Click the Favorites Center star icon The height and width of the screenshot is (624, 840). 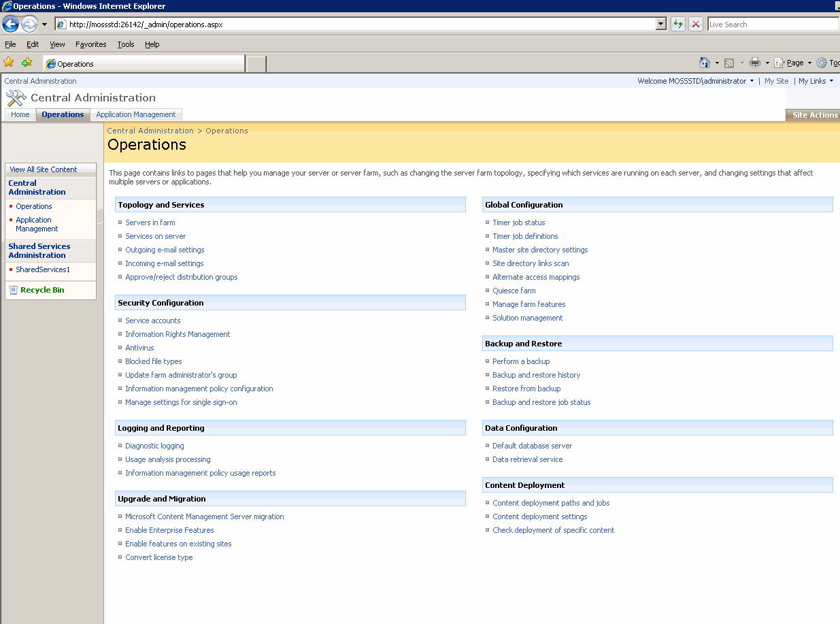click(9, 63)
